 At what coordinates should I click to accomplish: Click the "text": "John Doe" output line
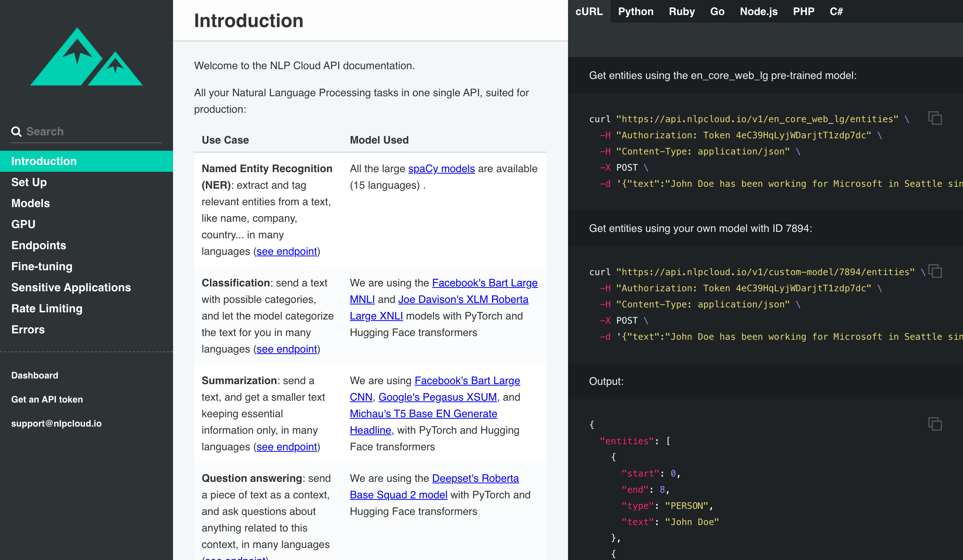point(670,522)
